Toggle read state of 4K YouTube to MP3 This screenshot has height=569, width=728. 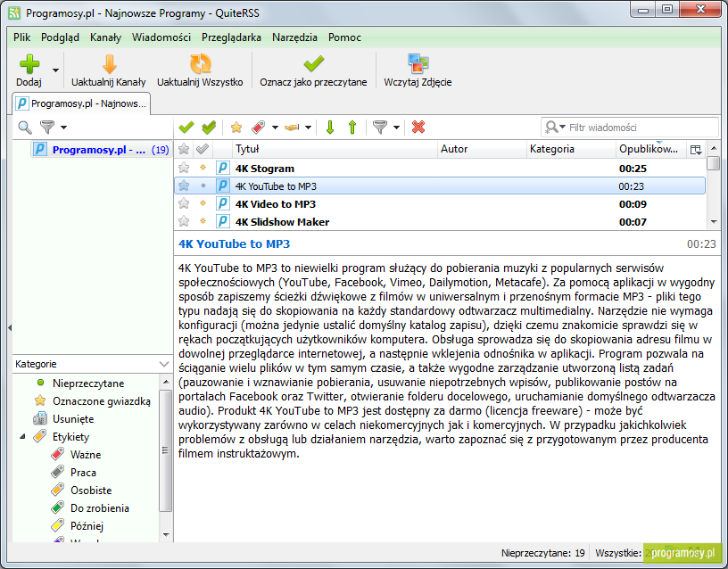203,186
